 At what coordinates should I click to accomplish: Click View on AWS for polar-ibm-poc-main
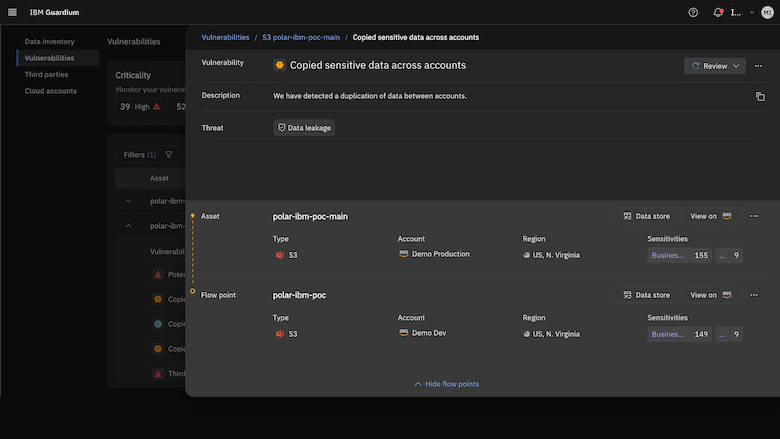click(x=711, y=216)
